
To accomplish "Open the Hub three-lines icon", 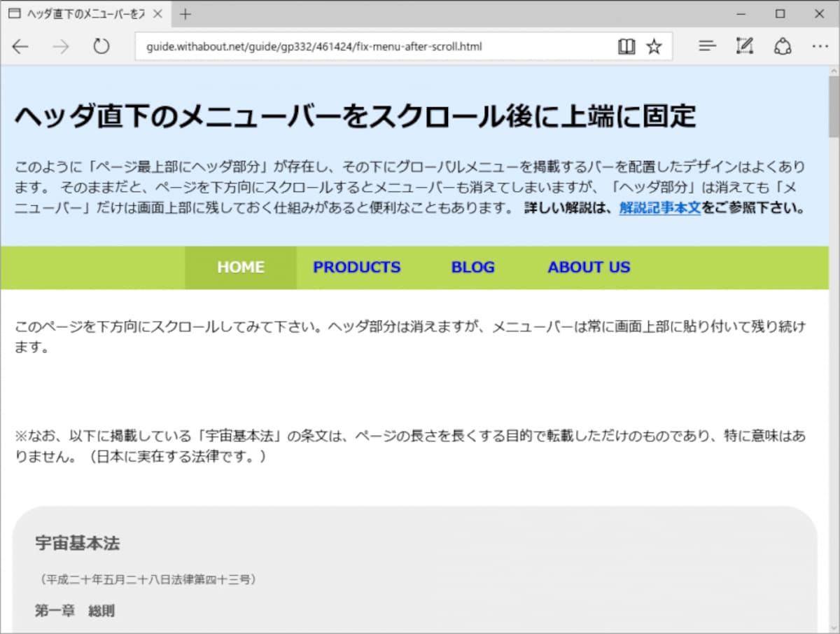I will point(708,47).
